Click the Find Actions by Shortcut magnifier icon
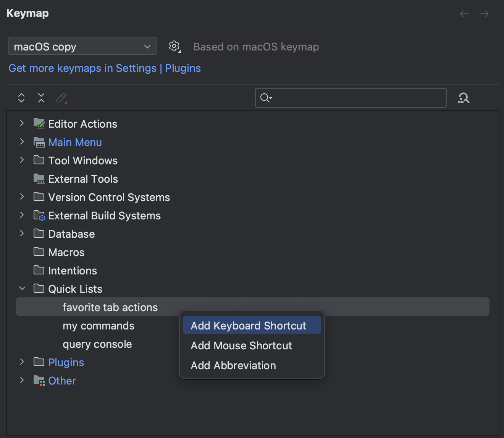 pyautogui.click(x=463, y=98)
